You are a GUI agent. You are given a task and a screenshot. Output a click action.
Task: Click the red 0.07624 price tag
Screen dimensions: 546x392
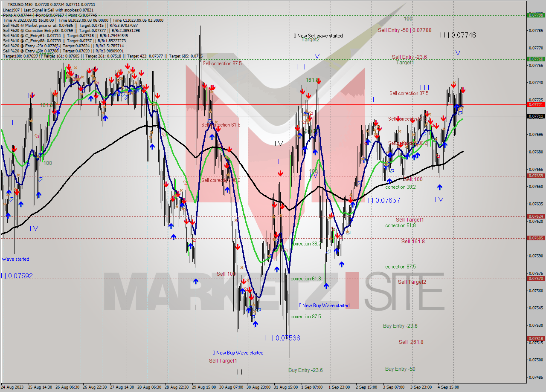coord(536,216)
